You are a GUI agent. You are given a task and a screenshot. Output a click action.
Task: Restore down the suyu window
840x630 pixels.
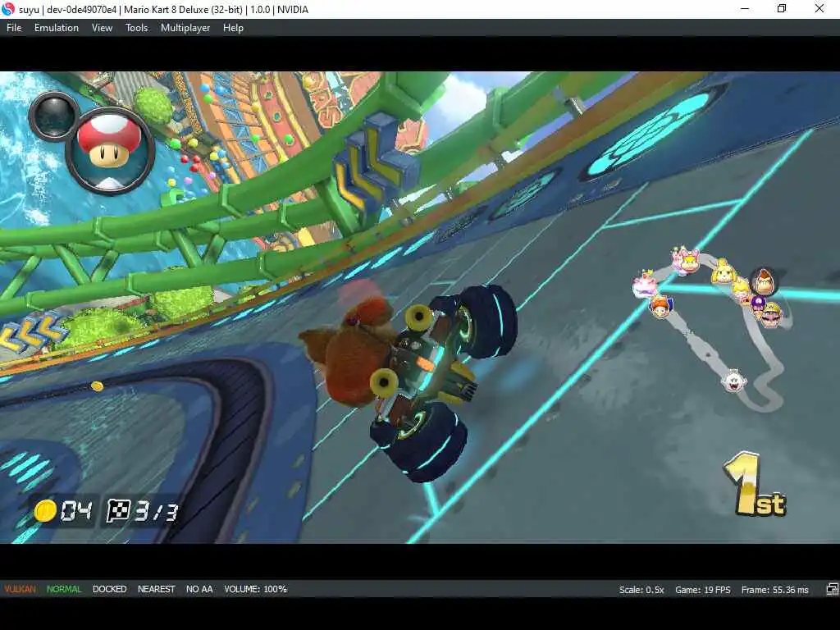pyautogui.click(x=782, y=8)
